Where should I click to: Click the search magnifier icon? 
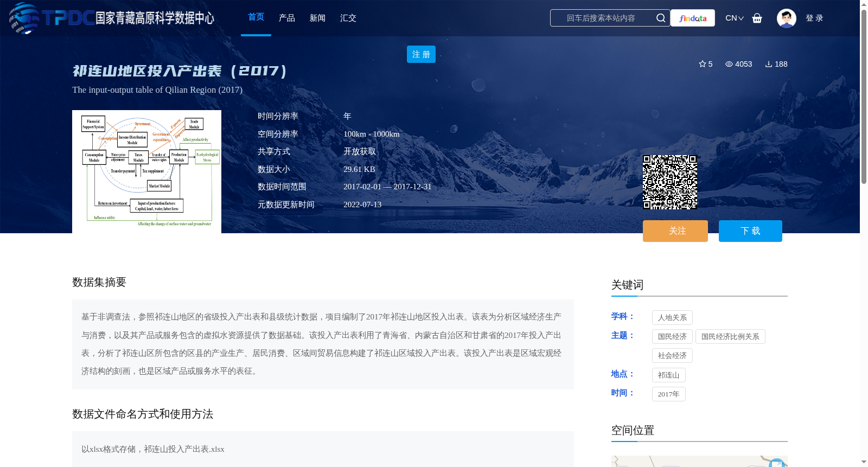[660, 18]
